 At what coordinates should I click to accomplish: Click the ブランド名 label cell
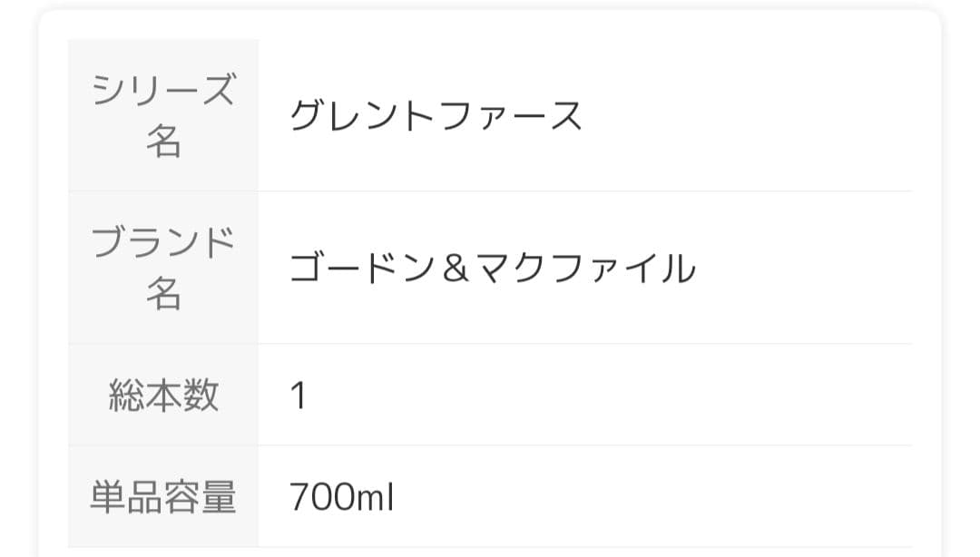163,268
